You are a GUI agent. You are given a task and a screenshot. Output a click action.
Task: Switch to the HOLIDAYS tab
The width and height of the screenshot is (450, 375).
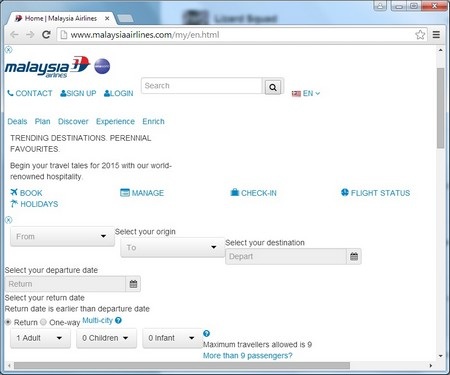[x=34, y=204]
